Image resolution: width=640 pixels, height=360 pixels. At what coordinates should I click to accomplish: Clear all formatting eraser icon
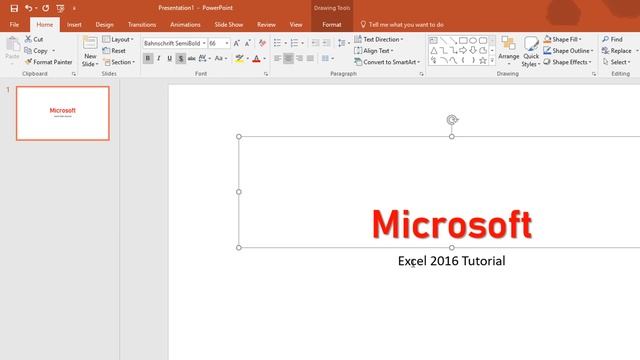262,43
